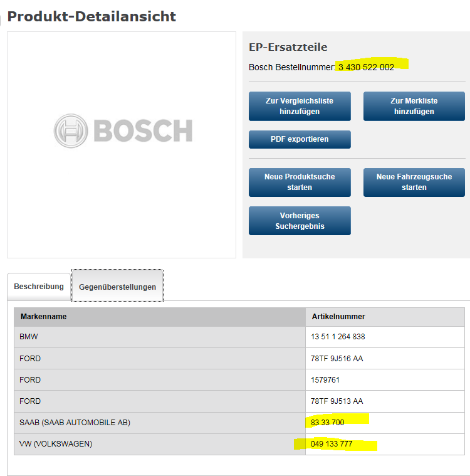Return to Vorheriges Suchergebnis

(300, 221)
